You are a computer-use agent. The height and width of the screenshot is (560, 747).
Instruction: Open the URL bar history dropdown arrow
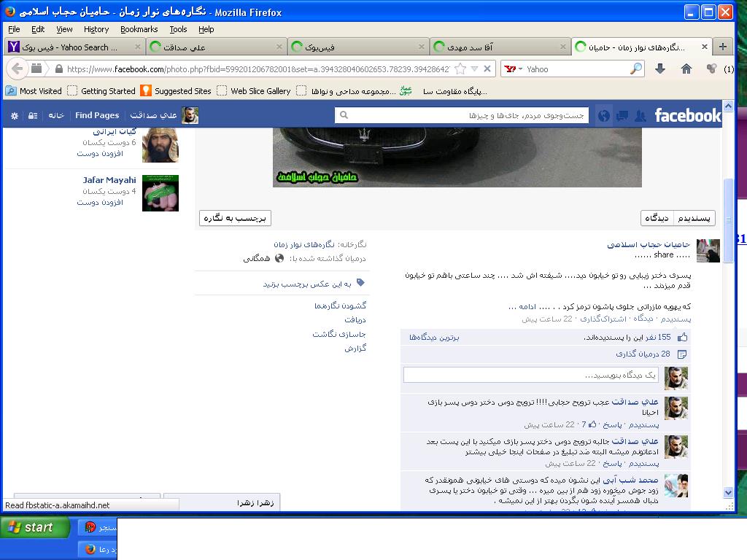coord(474,69)
